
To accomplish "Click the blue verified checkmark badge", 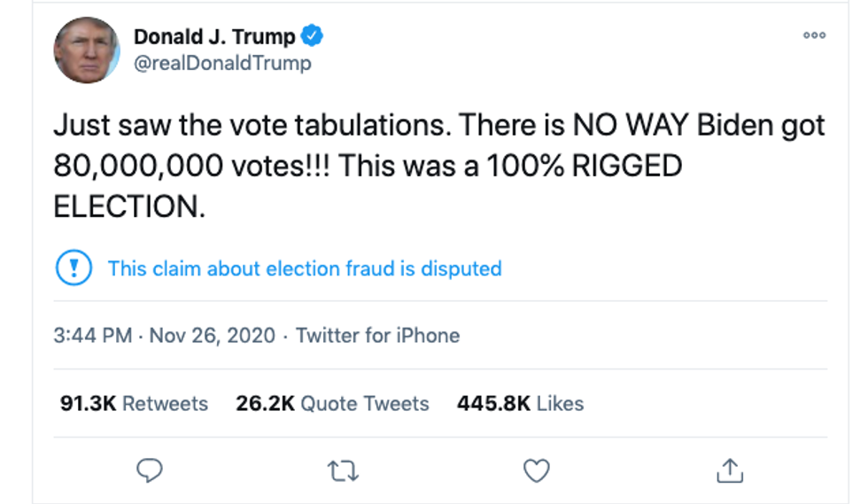I will [x=313, y=36].
